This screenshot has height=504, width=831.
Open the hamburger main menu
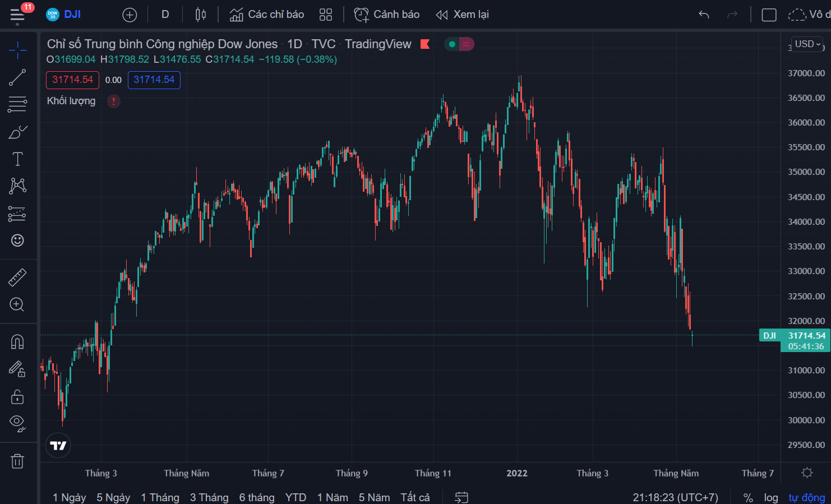click(17, 15)
